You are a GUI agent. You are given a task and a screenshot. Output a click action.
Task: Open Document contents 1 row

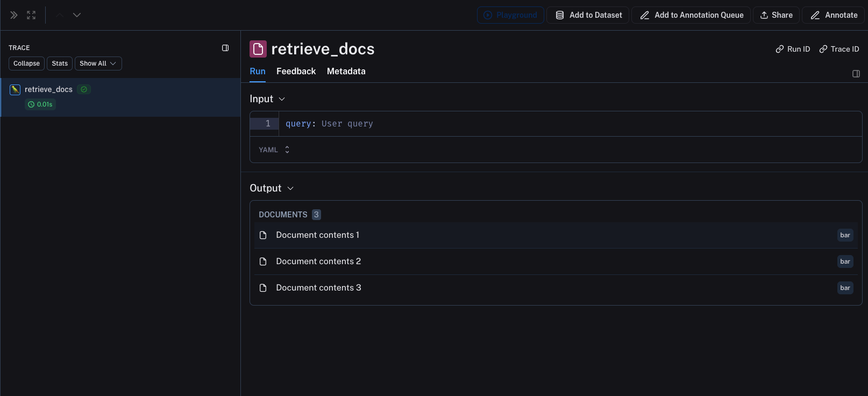556,235
